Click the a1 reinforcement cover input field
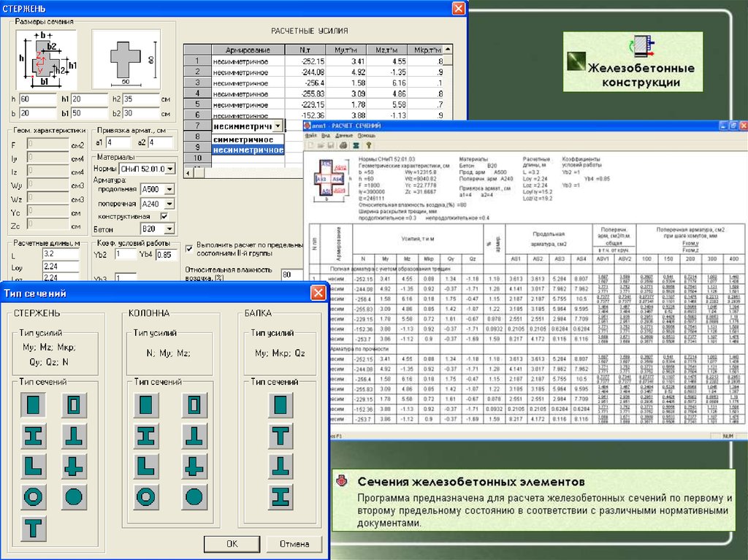Image resolution: width=748 pixels, height=560 pixels. tap(119, 142)
